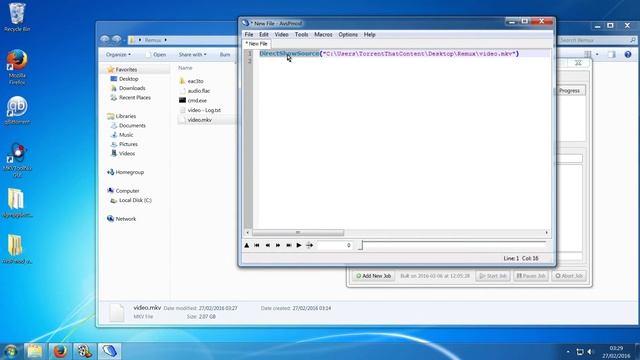Toggle the AvsPmod video preview triangle button
The height and width of the screenshot is (360, 640).
[x=247, y=245]
